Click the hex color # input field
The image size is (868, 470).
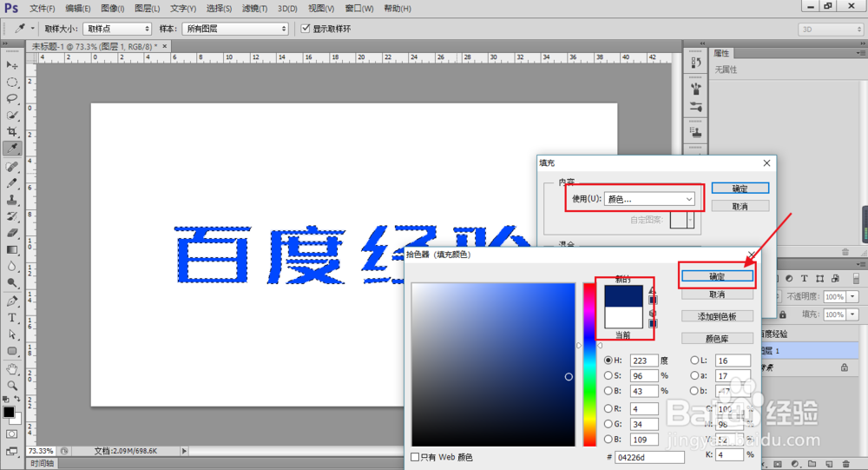point(649,457)
